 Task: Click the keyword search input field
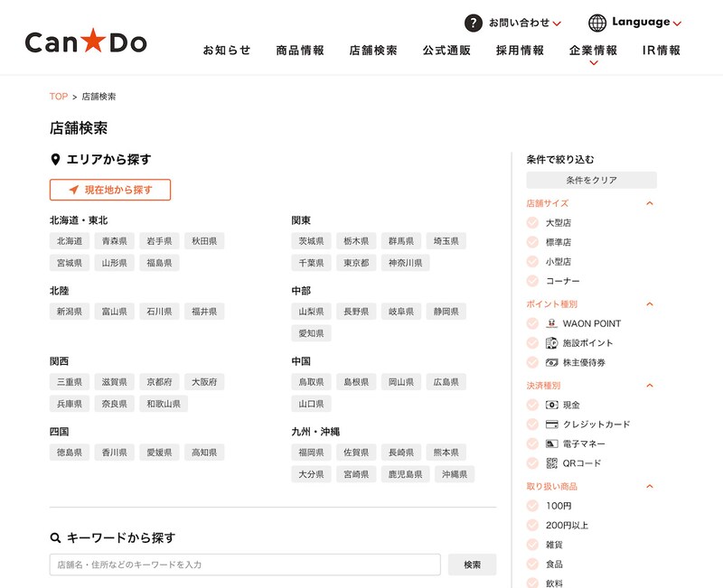click(244, 564)
